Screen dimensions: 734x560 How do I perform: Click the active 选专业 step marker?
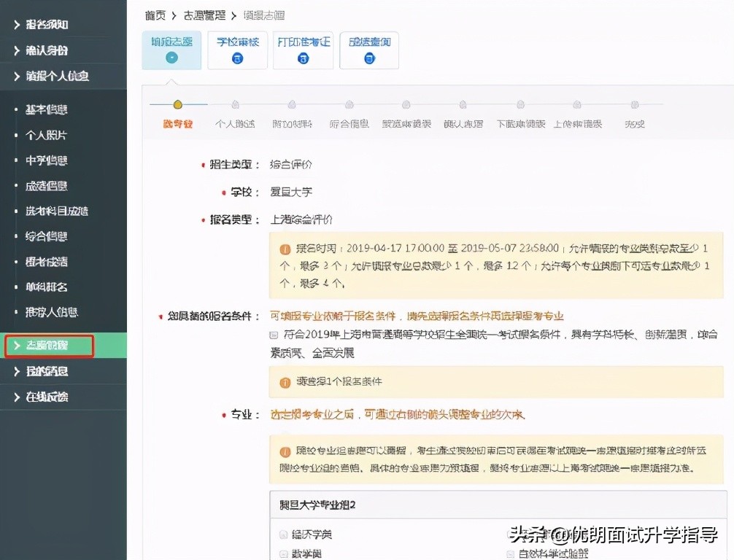click(x=177, y=104)
